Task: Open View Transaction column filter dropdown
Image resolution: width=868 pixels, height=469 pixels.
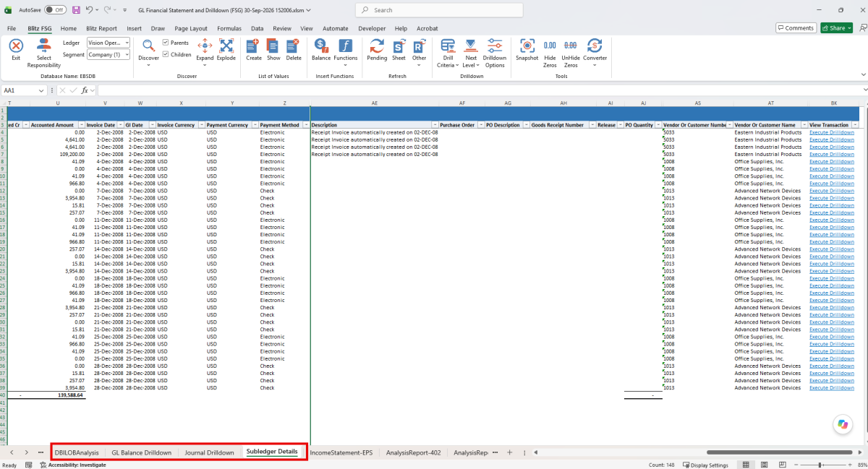Action: click(855, 125)
